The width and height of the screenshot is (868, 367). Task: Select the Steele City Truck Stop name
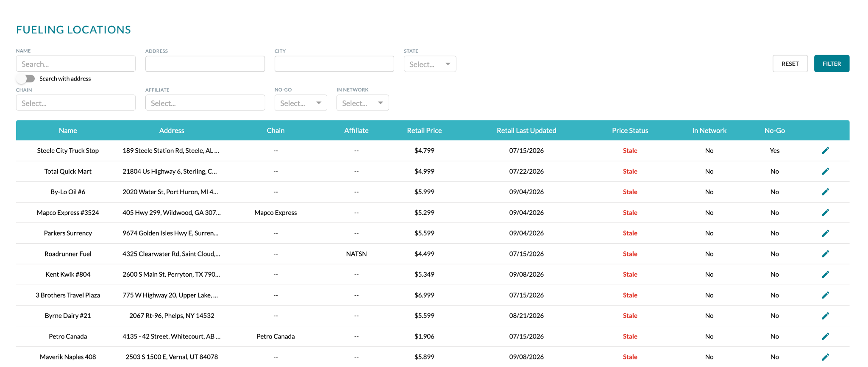click(x=68, y=150)
